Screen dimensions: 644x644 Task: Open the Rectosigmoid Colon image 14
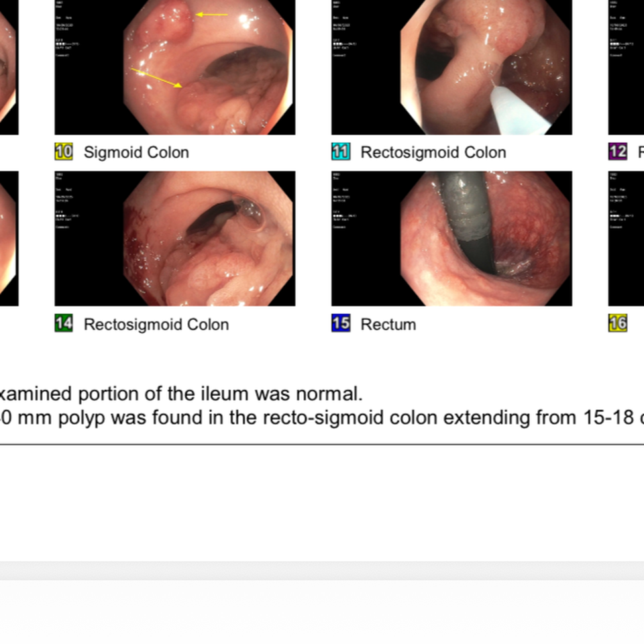[175, 239]
